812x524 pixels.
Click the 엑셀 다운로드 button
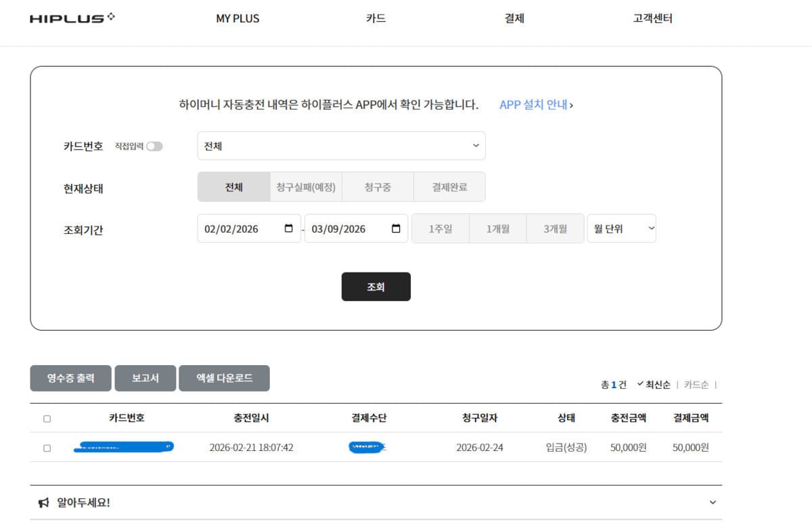pos(224,378)
